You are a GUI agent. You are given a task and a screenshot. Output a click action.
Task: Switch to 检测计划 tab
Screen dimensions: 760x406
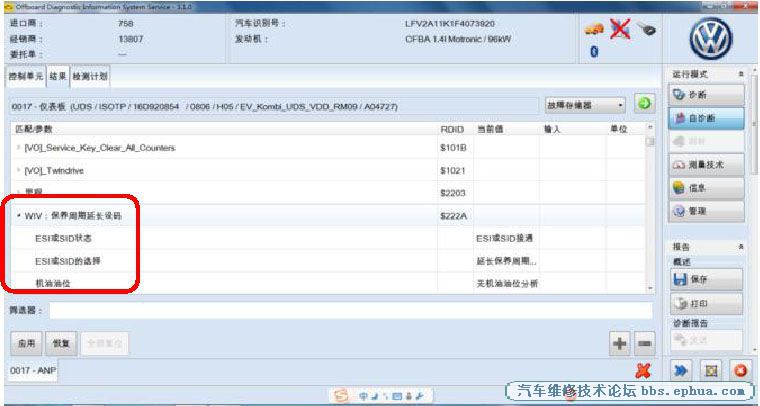[x=90, y=77]
